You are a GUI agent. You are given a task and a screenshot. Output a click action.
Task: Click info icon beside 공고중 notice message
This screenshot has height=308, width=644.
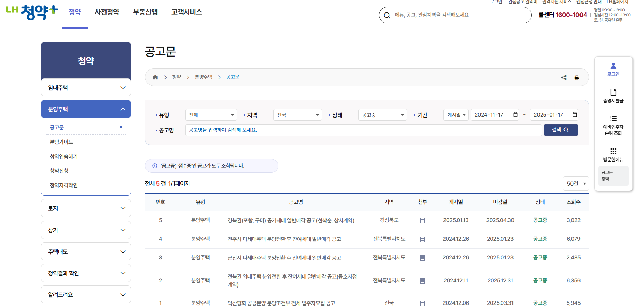point(155,166)
